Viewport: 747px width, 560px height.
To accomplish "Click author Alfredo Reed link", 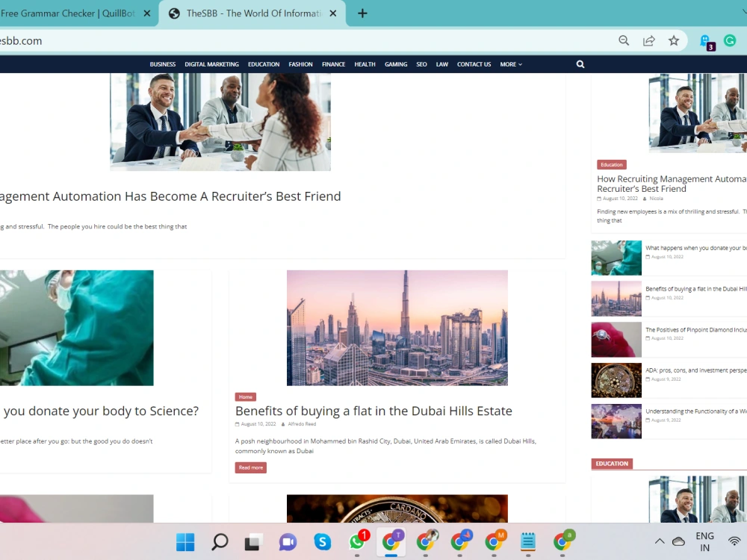I will click(302, 424).
